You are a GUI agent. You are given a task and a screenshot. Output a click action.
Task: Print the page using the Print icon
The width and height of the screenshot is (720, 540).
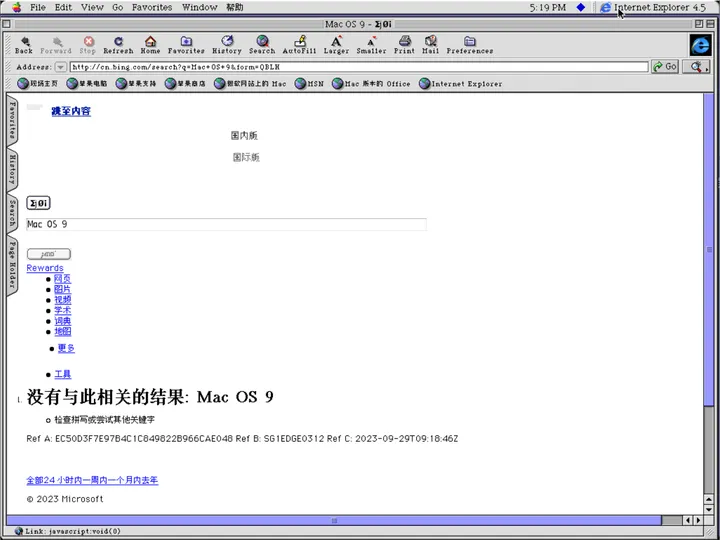(x=404, y=45)
